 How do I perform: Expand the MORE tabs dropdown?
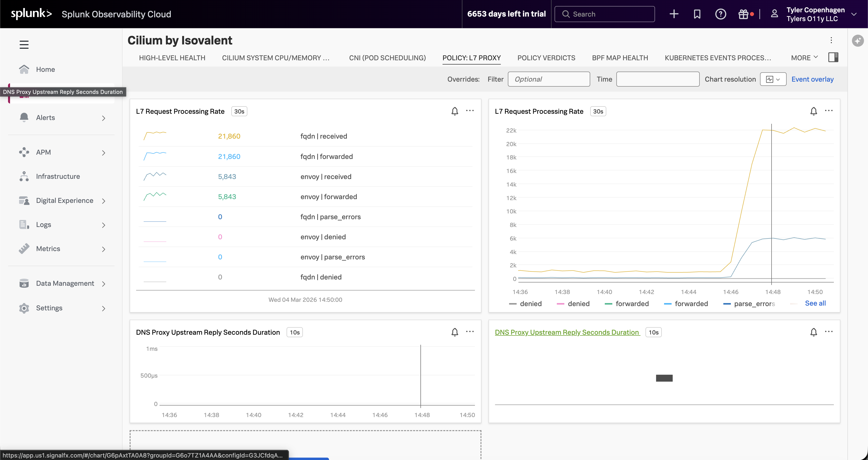[x=804, y=57]
